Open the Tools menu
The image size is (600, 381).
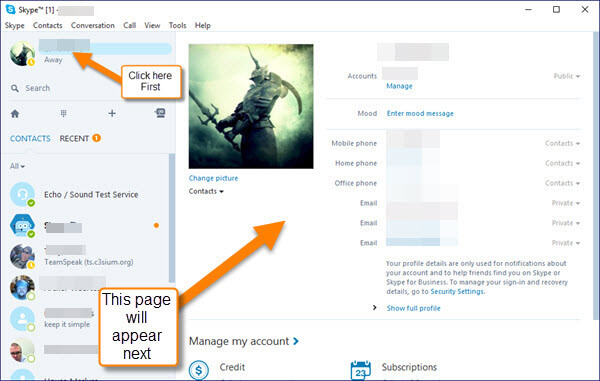click(178, 25)
